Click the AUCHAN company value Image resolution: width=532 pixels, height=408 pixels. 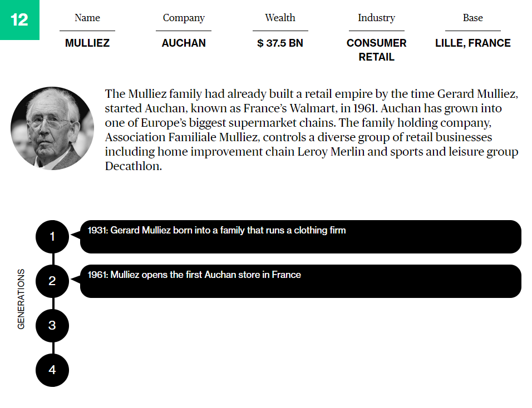pos(184,43)
